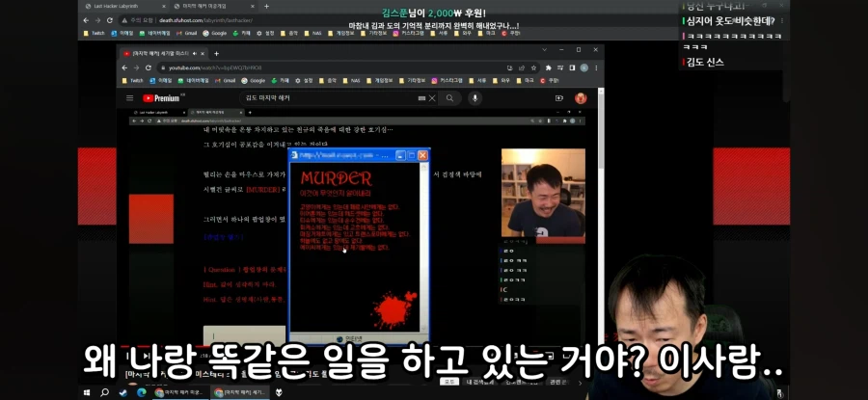This screenshot has height=400, width=868.
Task: Click the YouTube Premium logo
Action: click(x=161, y=98)
